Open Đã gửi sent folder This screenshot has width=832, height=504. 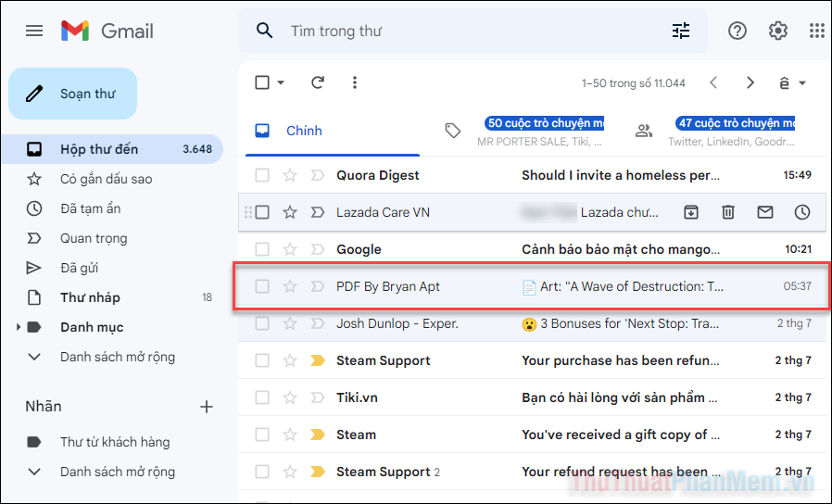coord(112,268)
